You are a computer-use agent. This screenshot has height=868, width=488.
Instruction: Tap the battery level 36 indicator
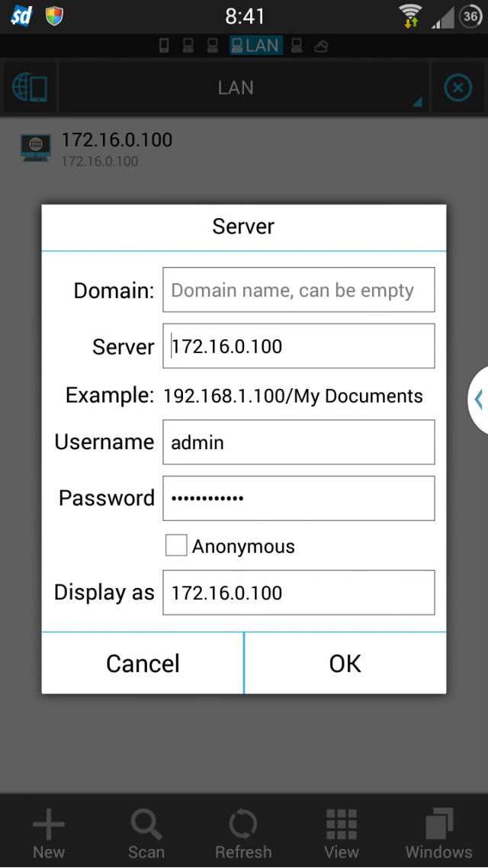(x=470, y=17)
